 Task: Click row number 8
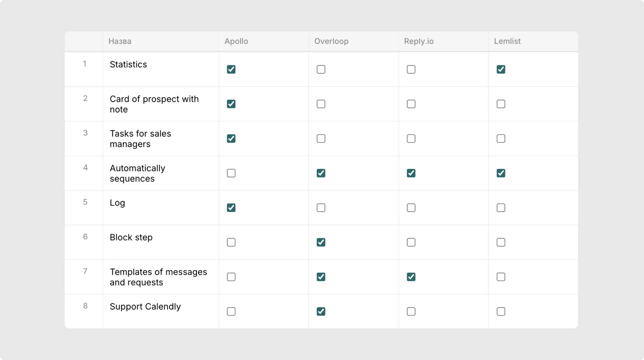point(85,306)
